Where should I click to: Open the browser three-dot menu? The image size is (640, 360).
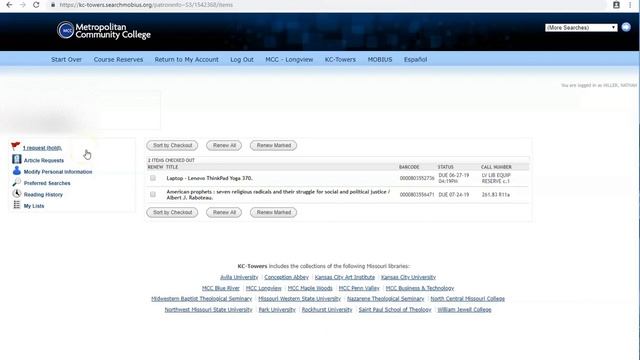pos(630,5)
